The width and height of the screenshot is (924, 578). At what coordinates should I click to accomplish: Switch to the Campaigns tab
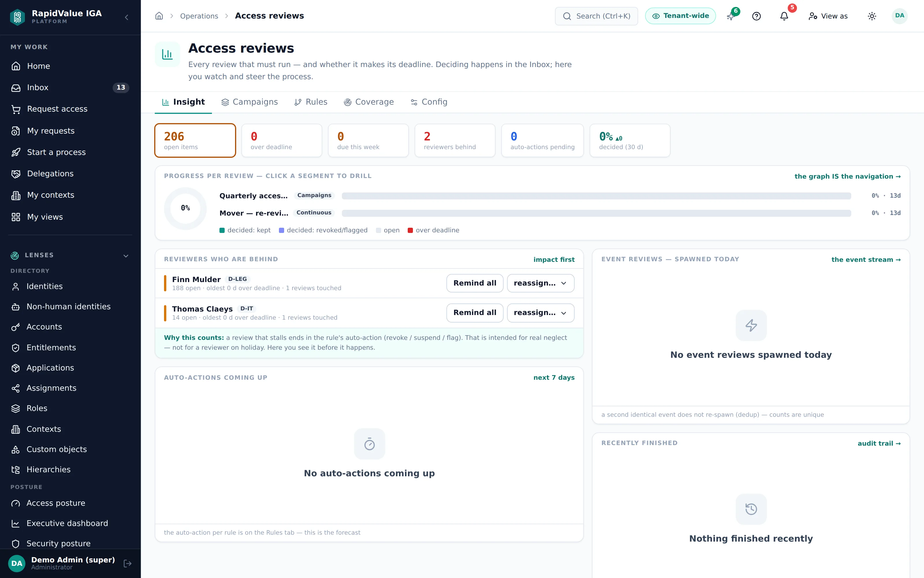coord(249,102)
